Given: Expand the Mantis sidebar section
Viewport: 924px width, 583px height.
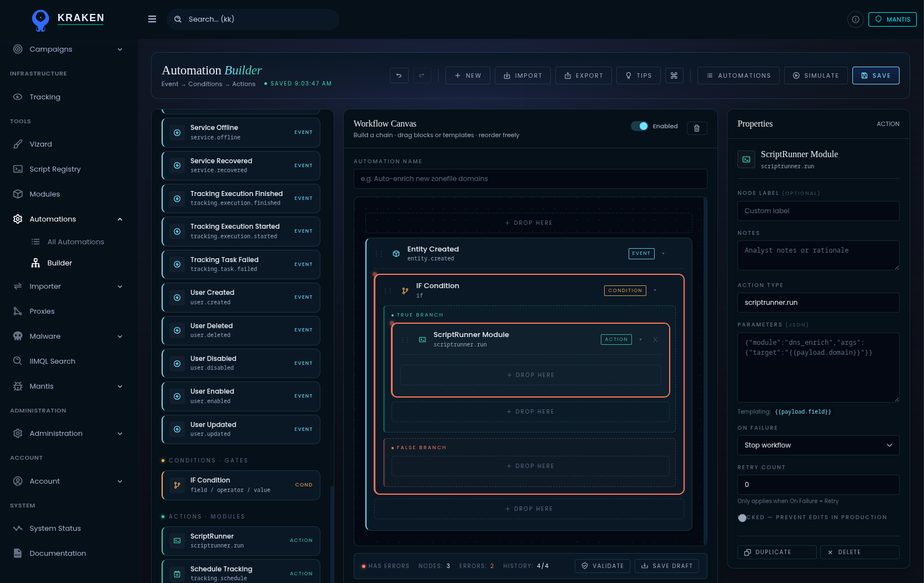Looking at the screenshot, I should tap(120, 386).
